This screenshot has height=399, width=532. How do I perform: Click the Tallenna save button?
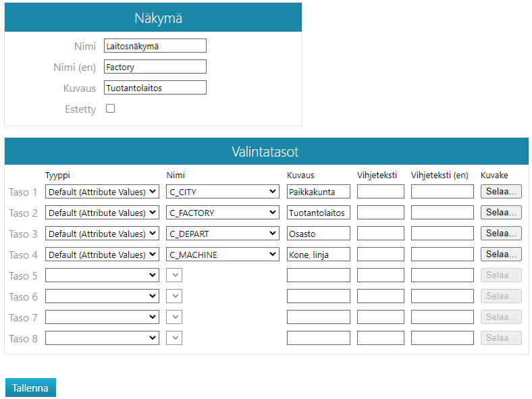coord(30,388)
